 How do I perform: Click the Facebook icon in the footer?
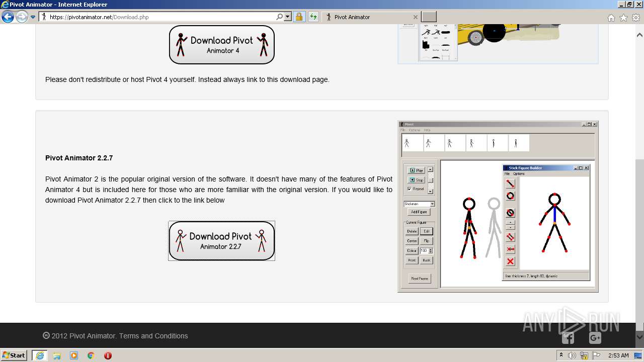568,338
